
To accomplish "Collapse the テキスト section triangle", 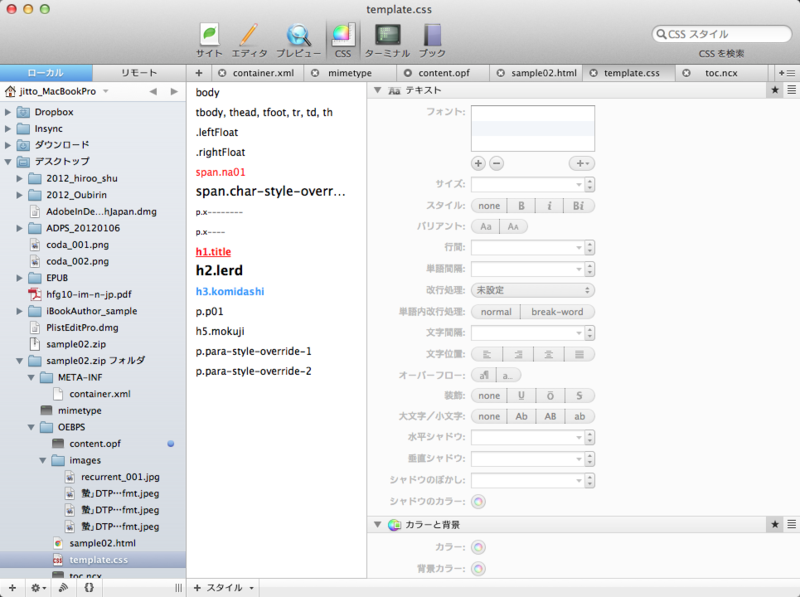I will click(378, 90).
